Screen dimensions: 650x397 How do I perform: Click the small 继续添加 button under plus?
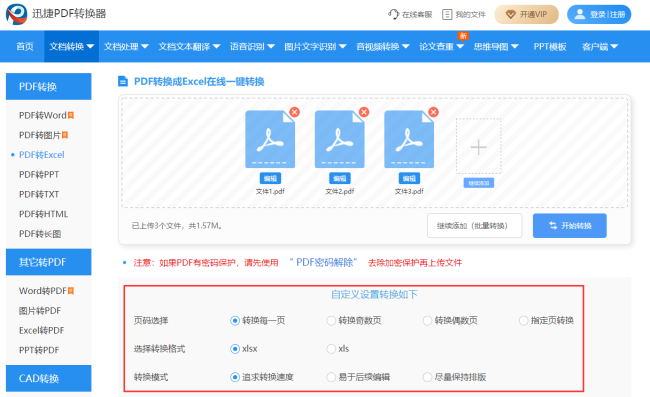click(x=479, y=183)
